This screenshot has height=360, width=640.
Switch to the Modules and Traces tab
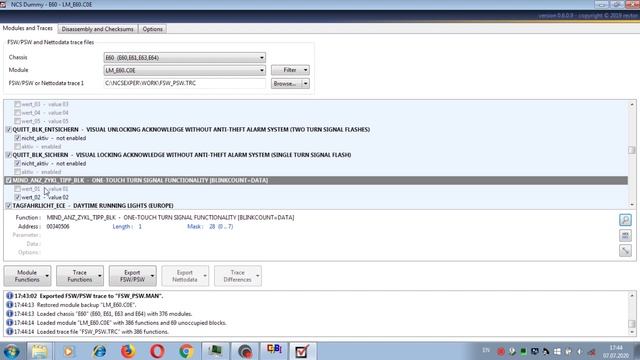point(28,28)
